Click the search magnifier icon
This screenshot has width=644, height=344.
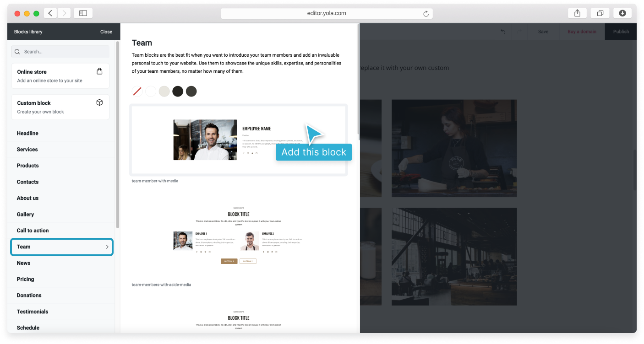pos(17,52)
